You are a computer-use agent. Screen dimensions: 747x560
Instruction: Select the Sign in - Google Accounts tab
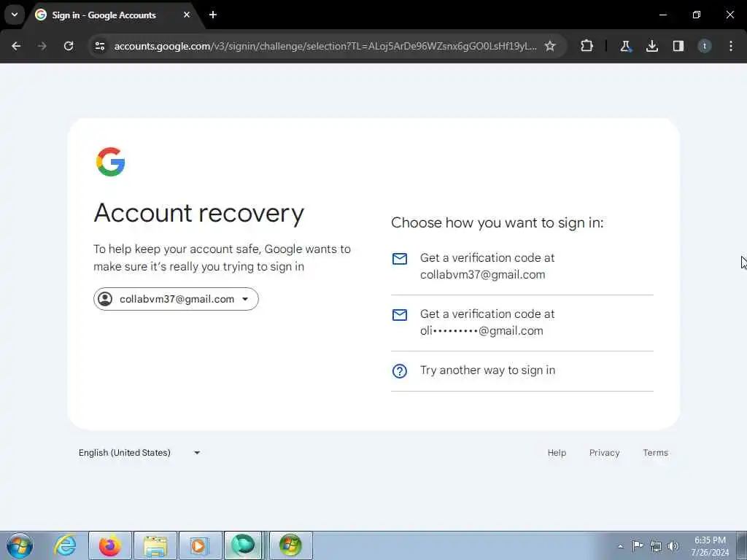pos(113,15)
